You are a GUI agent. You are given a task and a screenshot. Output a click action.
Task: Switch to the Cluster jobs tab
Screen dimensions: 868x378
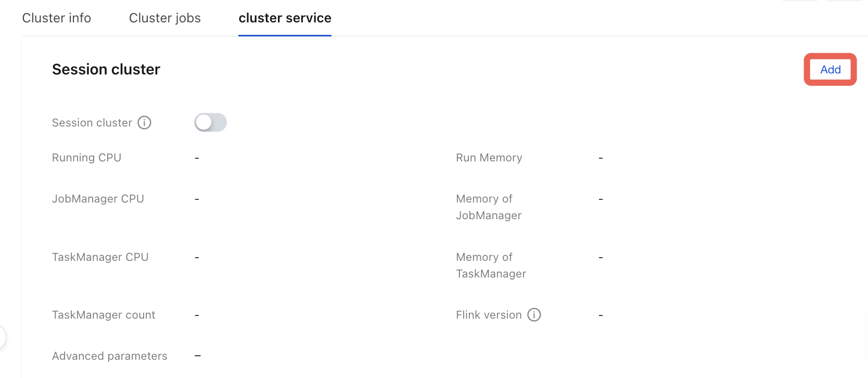pos(164,18)
